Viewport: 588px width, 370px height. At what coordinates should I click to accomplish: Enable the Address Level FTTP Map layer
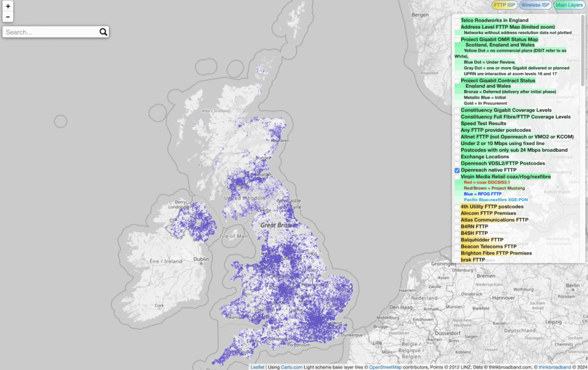point(457,26)
